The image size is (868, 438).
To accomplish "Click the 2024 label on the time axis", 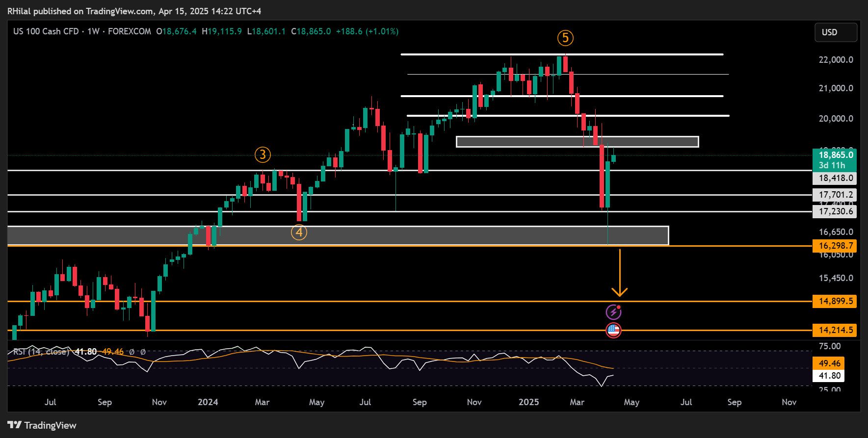I will [x=208, y=402].
